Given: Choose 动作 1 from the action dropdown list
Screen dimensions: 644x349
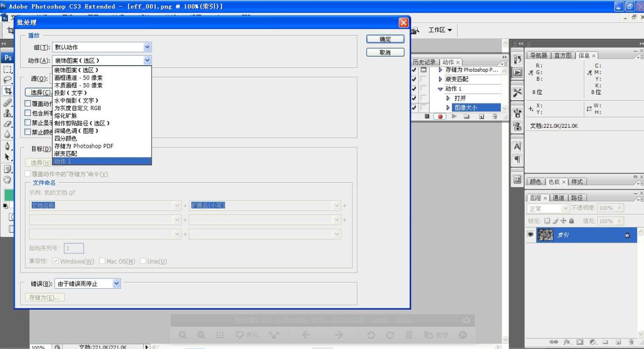Looking at the screenshot, I should point(102,162).
